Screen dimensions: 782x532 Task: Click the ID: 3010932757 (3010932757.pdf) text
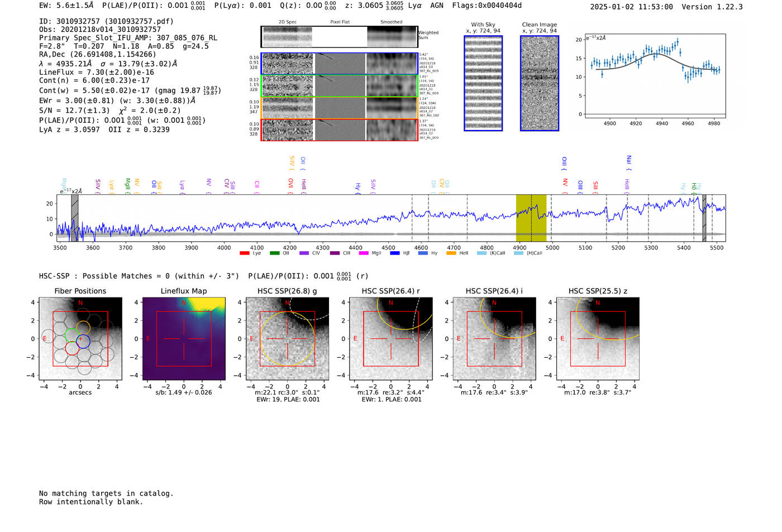click(x=106, y=21)
